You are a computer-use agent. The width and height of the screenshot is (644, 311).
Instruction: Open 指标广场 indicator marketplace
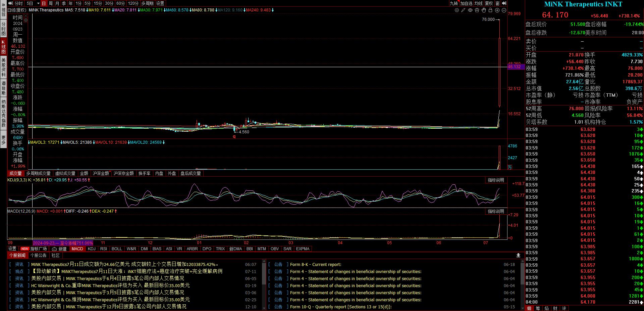coord(34,249)
